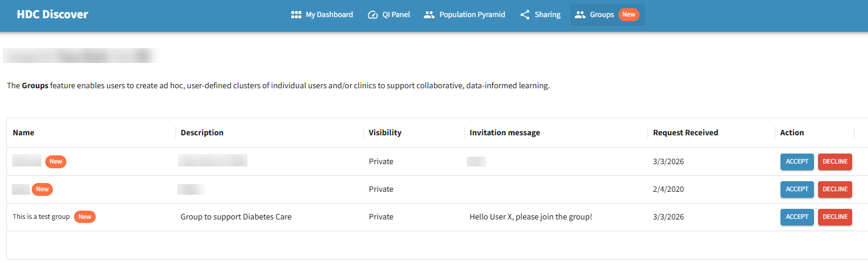Accept the first invitation in the table
The image size is (868, 263).
797,161
